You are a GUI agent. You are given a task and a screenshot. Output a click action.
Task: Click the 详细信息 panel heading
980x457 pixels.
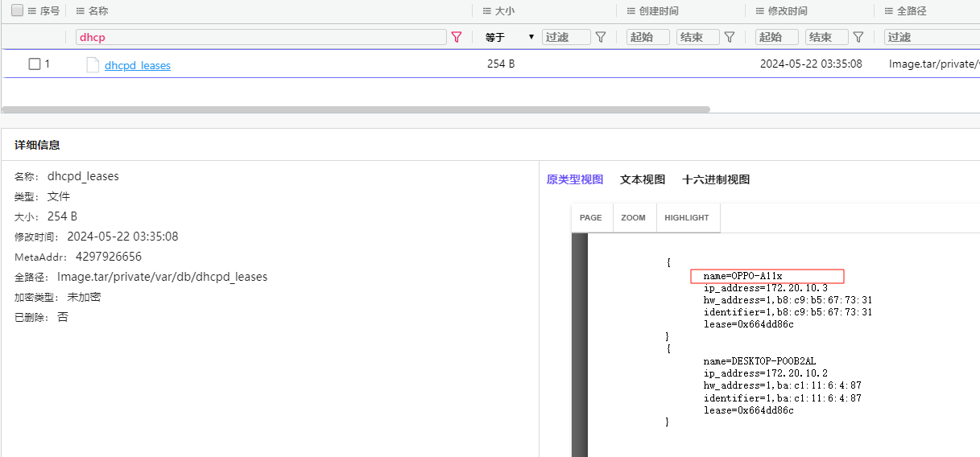pyautogui.click(x=37, y=145)
